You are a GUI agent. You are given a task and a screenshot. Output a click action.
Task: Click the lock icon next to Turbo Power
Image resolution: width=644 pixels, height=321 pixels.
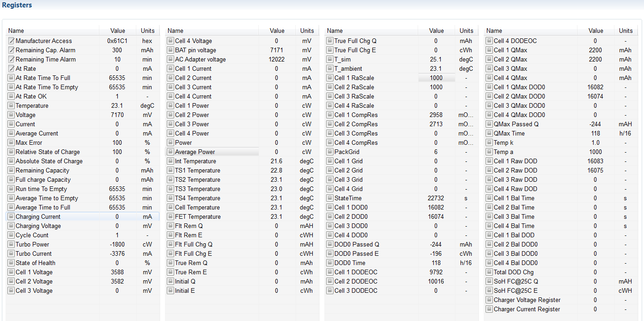[x=12, y=244]
